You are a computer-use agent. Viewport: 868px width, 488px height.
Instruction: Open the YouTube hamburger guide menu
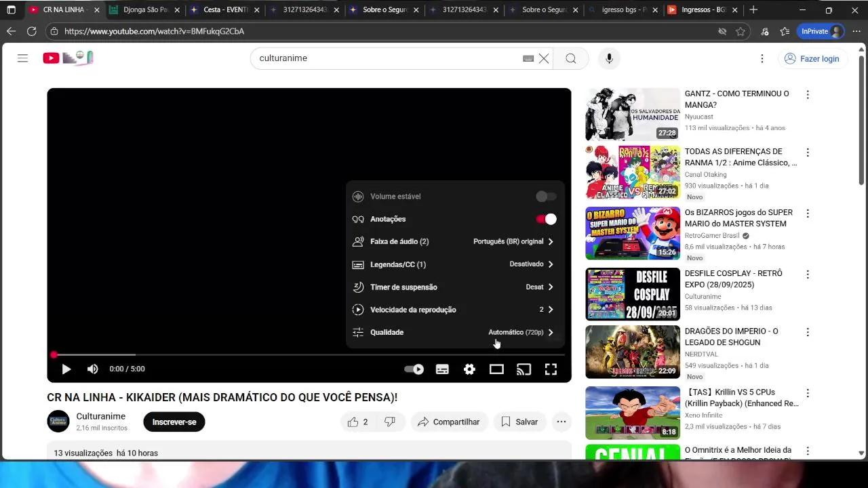(22, 58)
